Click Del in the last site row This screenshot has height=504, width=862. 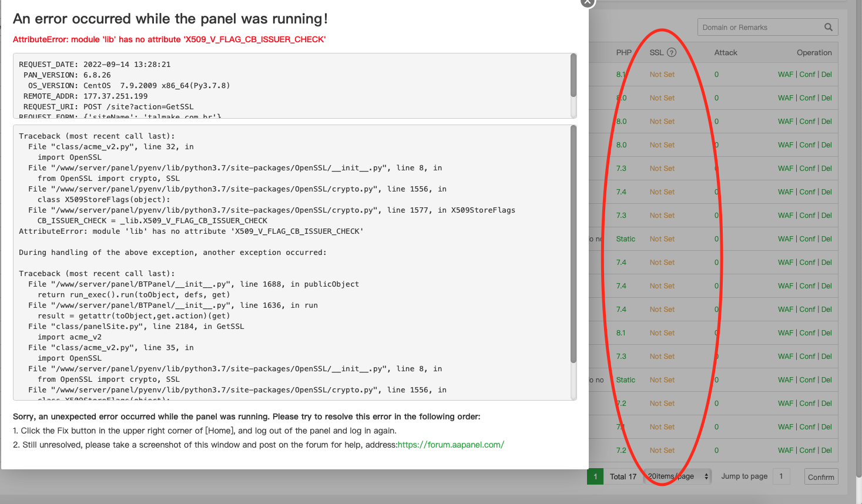click(x=827, y=451)
